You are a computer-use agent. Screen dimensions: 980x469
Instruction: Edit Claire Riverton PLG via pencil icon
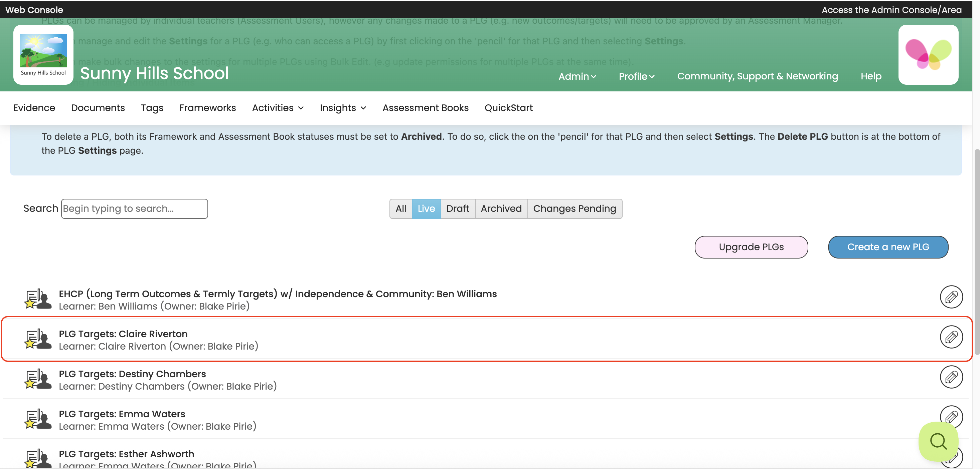click(x=951, y=337)
